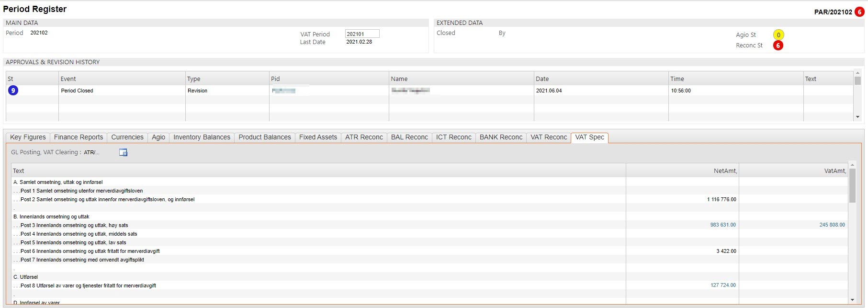Edit the VAT Period input field

tap(362, 34)
